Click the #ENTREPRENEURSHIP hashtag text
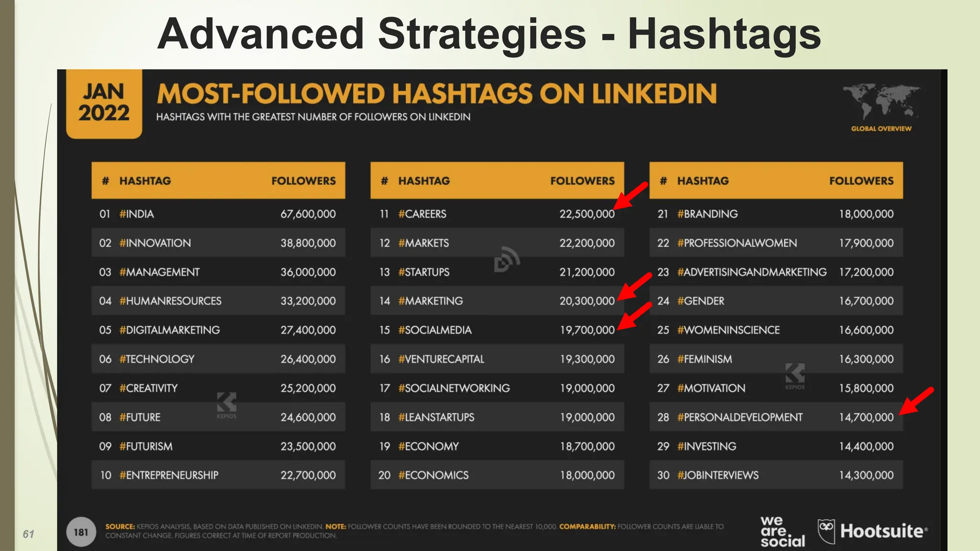980x551 pixels. tap(169, 475)
